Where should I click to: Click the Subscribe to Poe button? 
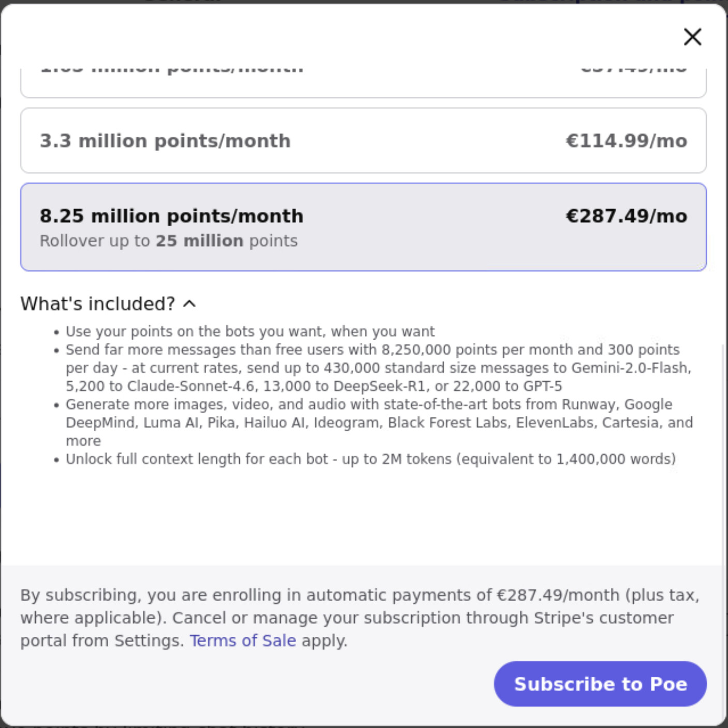point(600,684)
